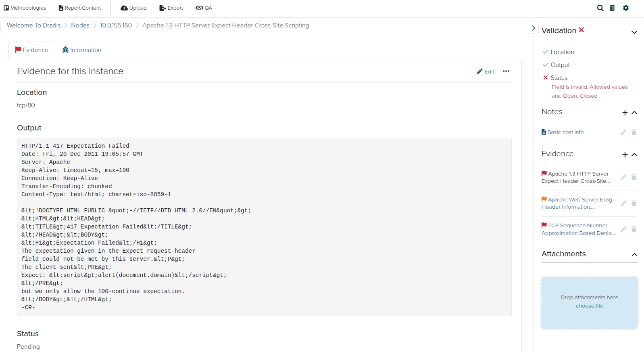The image size is (644, 352).
Task: Switch to the Information tab
Action: (81, 50)
